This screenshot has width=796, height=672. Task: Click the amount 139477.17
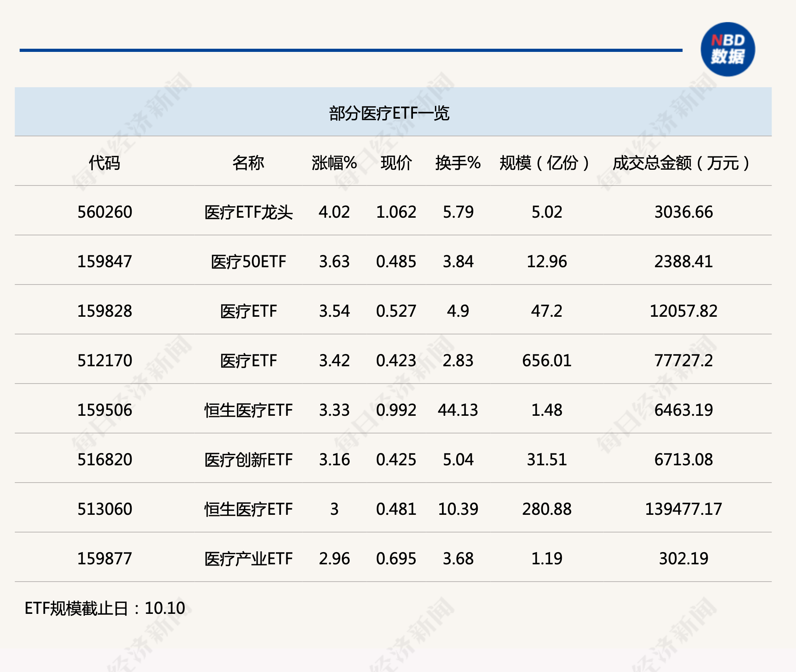(683, 509)
